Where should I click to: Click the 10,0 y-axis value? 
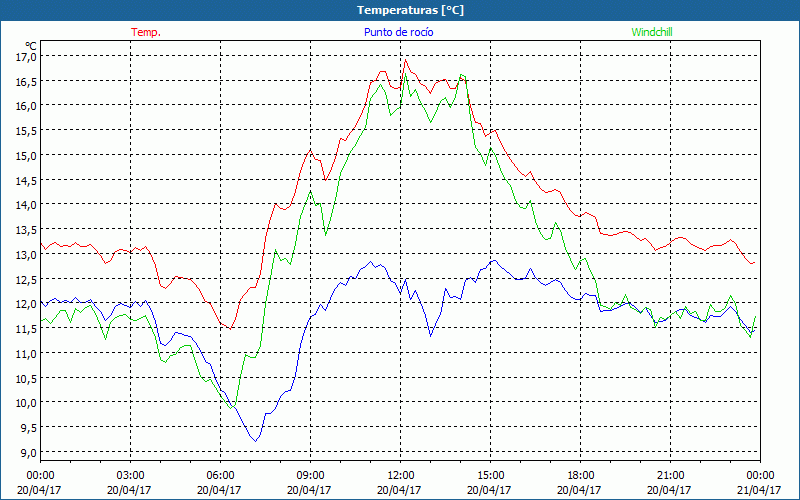tap(27, 403)
